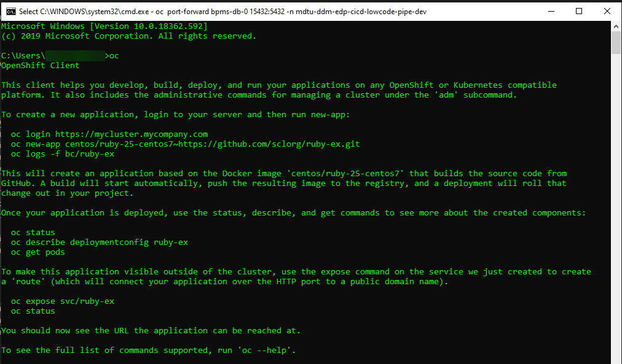The width and height of the screenshot is (622, 364).
Task: Click the 'oc describe deploymentconfig ruby-ex' line
Action: coord(100,242)
